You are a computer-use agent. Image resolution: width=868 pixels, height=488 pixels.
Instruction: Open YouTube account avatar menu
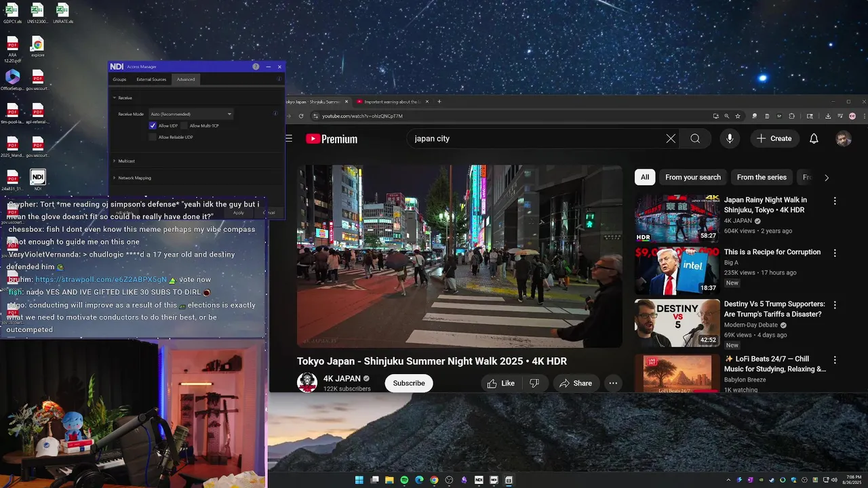(x=843, y=138)
